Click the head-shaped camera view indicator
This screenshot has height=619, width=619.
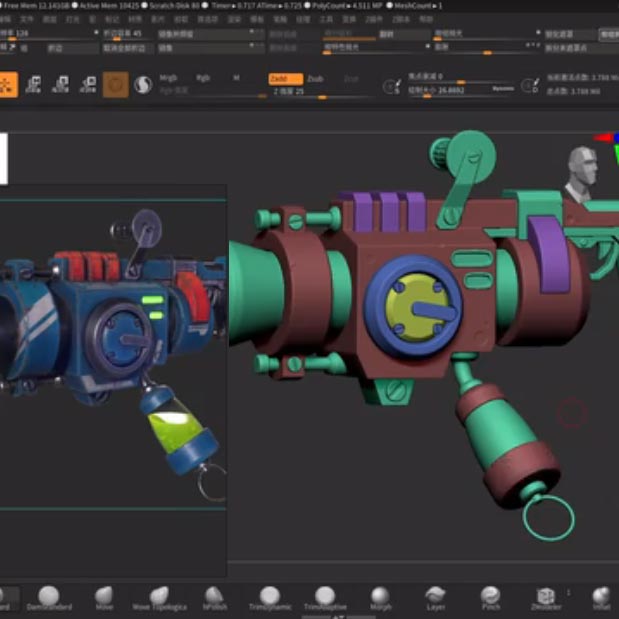pyautogui.click(x=581, y=173)
